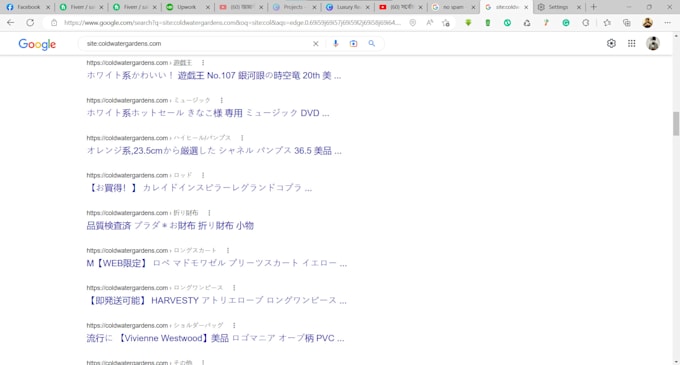Viewport: 680px width, 365px height.
Task: Open result 【即発送可能】 HARVESTY
Action: pyautogui.click(x=216, y=300)
